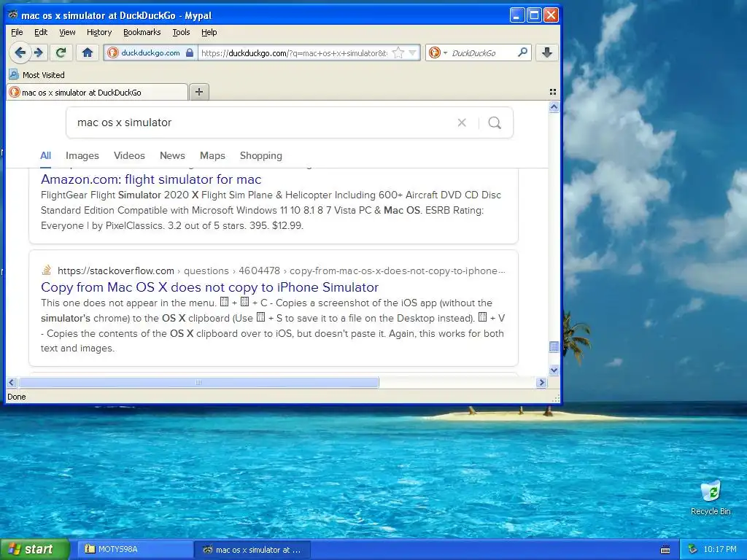Viewport: 747px width, 560px height.
Task: Click the Mypal raccoon icon in title bar
Action: pos(13,15)
